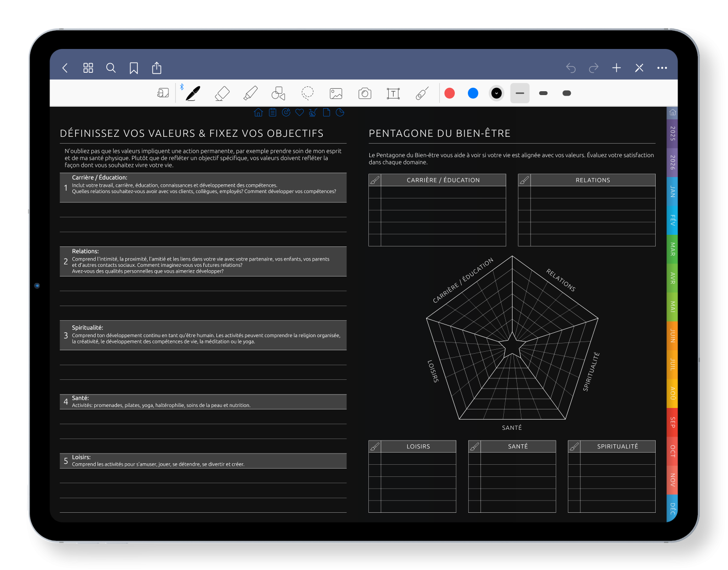Click brush icon in Spiritualité table
Viewport: 728px width, 570px height.
(574, 446)
